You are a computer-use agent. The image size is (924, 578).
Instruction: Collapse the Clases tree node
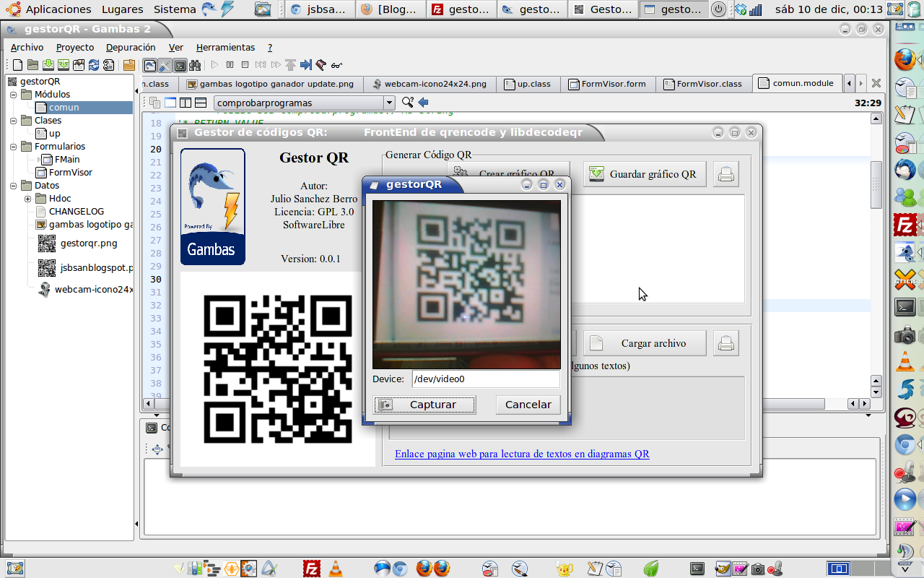[x=13, y=121]
